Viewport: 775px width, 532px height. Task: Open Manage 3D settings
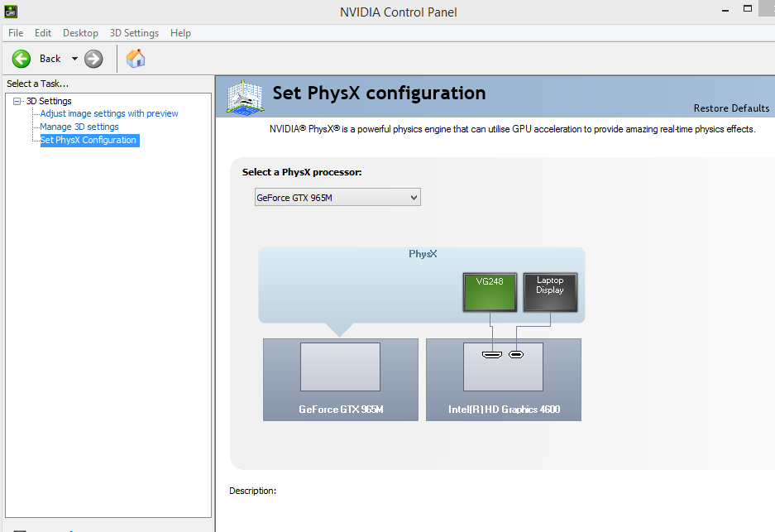(x=79, y=127)
